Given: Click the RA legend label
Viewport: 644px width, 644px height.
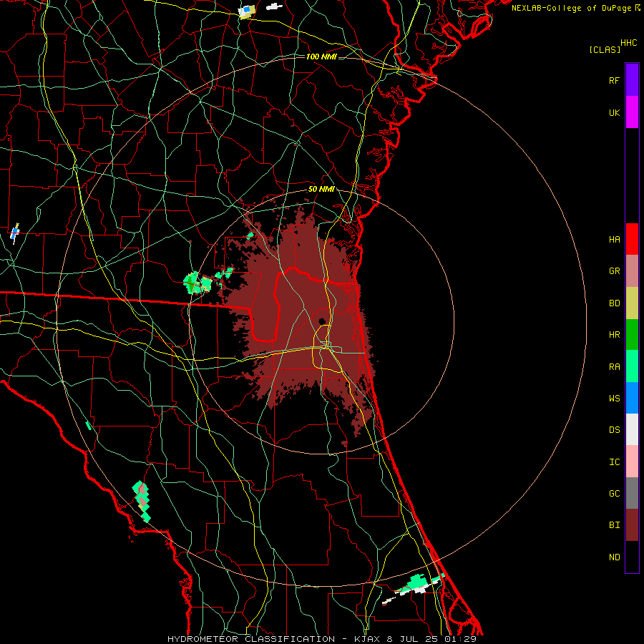Looking at the screenshot, I should [614, 367].
